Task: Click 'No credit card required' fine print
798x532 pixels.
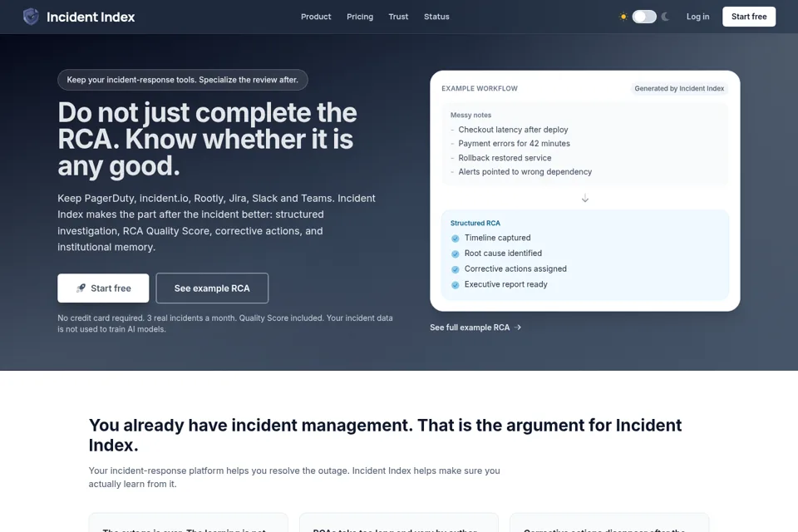Action: pos(225,323)
